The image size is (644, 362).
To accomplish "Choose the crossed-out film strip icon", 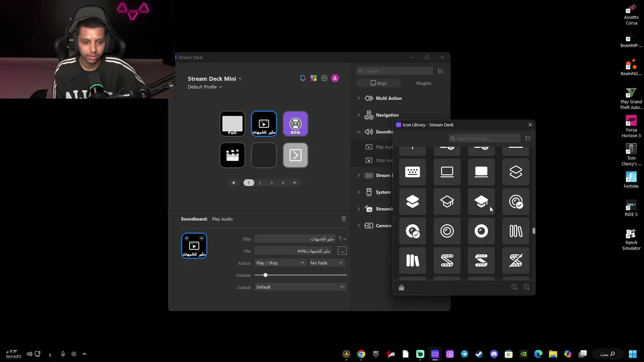I will click(516, 260).
